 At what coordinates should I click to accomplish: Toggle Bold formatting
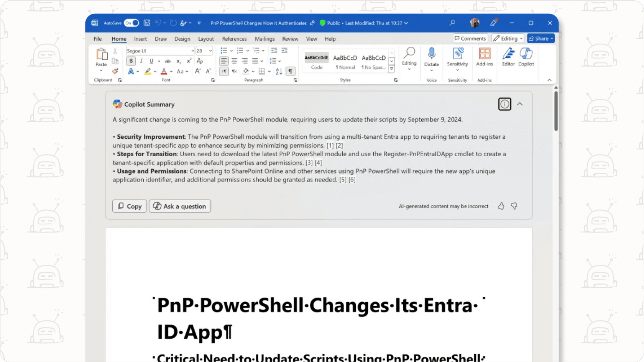131,61
